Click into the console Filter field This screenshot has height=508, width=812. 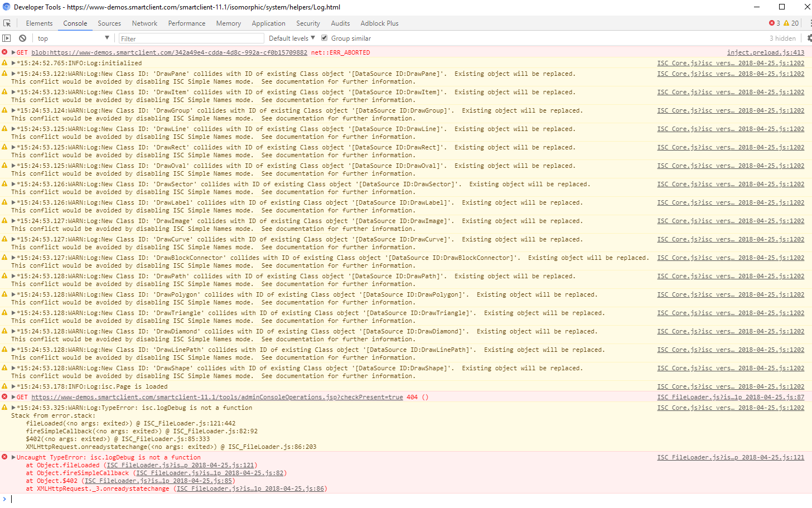click(191, 38)
